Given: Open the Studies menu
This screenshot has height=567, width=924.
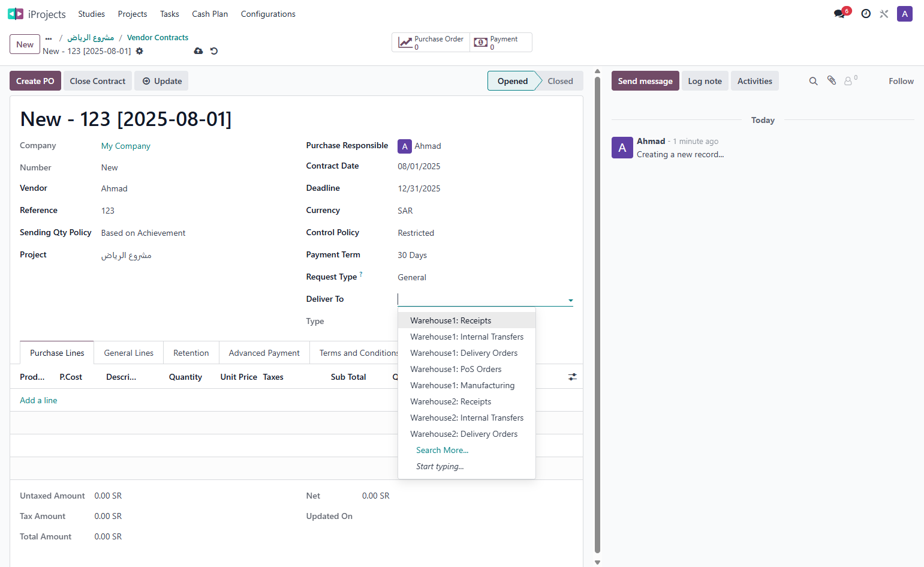Looking at the screenshot, I should click(x=92, y=14).
